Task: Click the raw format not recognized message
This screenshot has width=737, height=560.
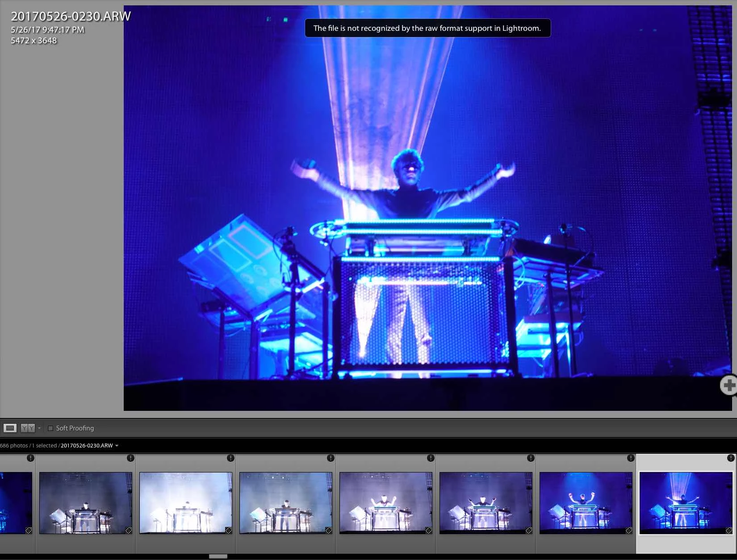Action: (x=427, y=28)
